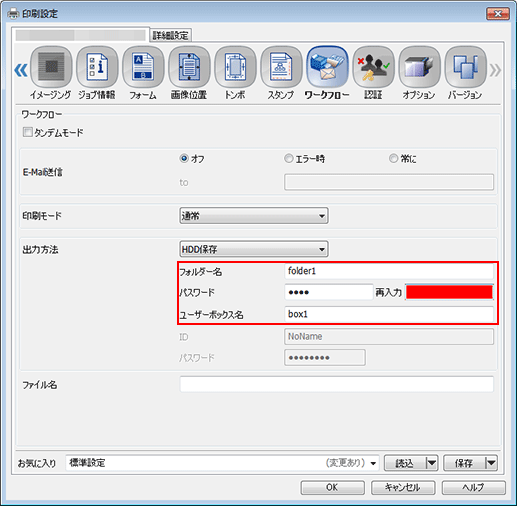Click the ヘルプ button
The image size is (517, 506).
coord(474,487)
